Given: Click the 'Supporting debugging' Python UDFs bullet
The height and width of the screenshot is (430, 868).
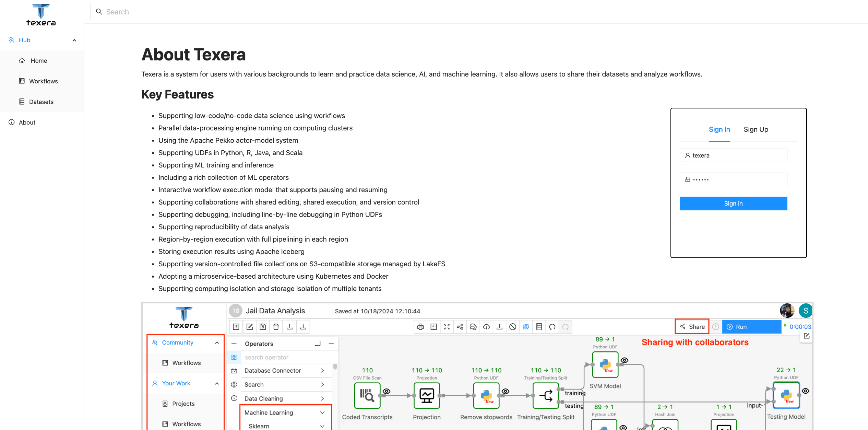Looking at the screenshot, I should coord(270,214).
